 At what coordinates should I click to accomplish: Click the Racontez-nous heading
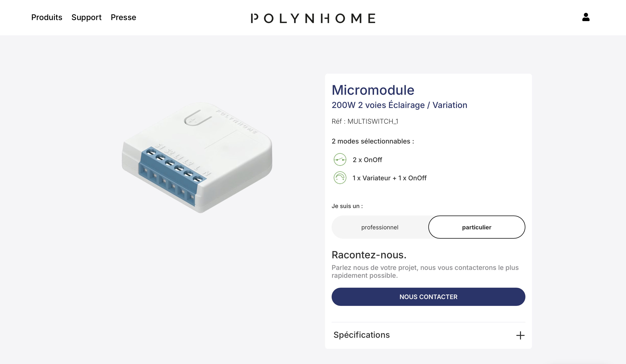pyautogui.click(x=369, y=255)
